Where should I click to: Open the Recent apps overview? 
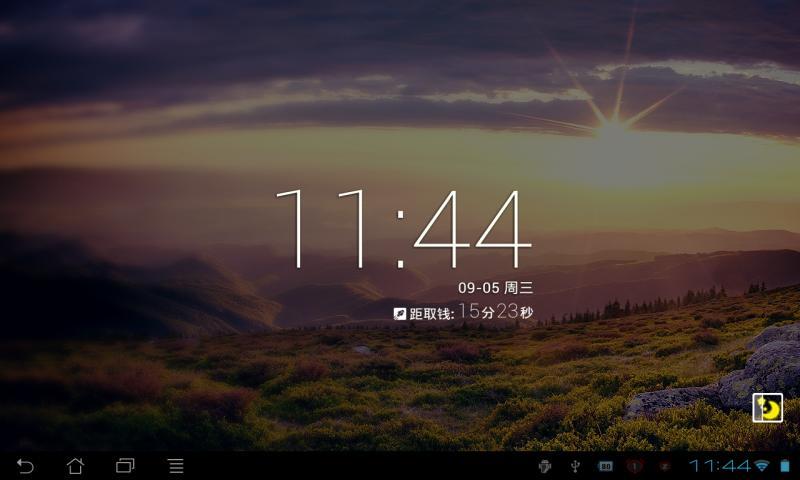pos(125,466)
